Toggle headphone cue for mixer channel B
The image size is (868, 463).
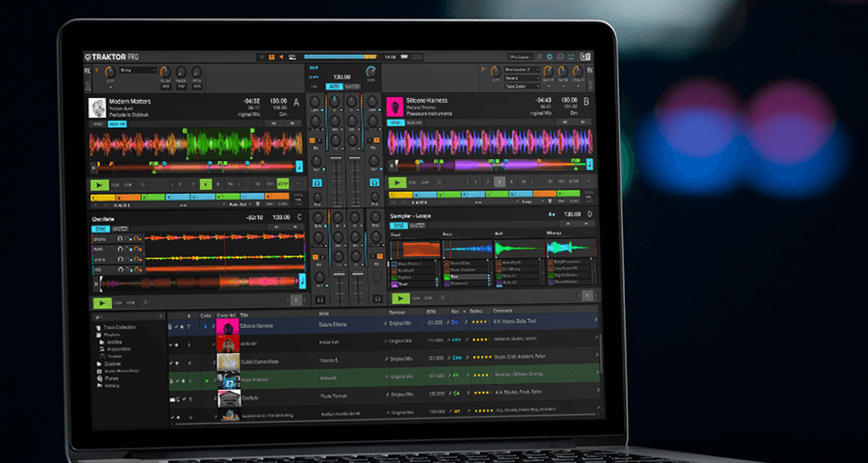pyautogui.click(x=374, y=184)
